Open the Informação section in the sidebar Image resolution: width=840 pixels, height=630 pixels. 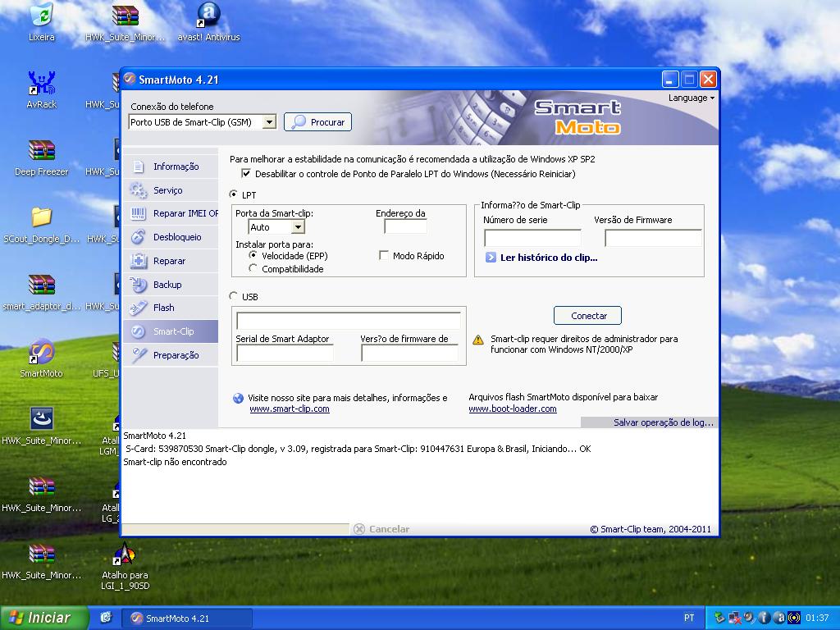[171, 167]
